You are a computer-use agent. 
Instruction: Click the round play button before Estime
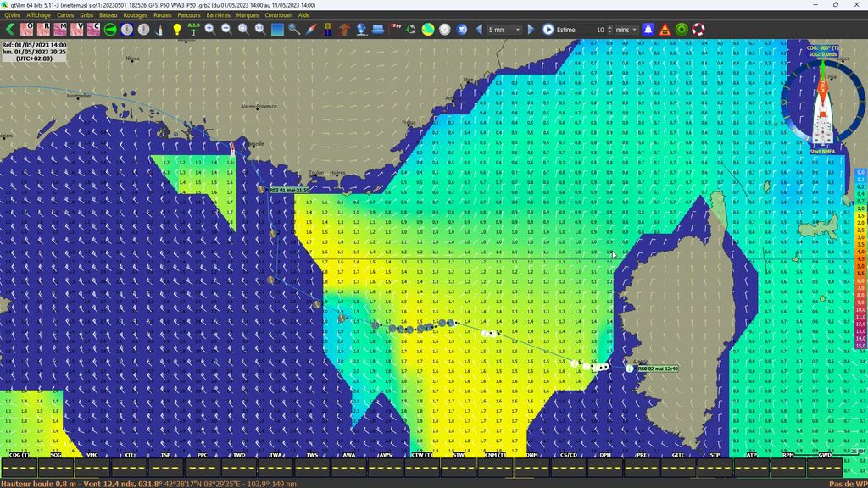(x=548, y=30)
